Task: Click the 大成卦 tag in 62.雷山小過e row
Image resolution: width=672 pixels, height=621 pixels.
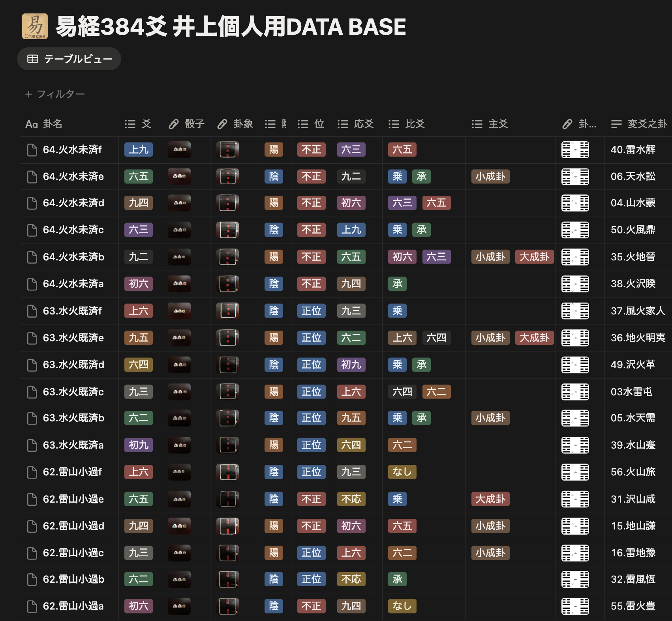Action: point(490,499)
